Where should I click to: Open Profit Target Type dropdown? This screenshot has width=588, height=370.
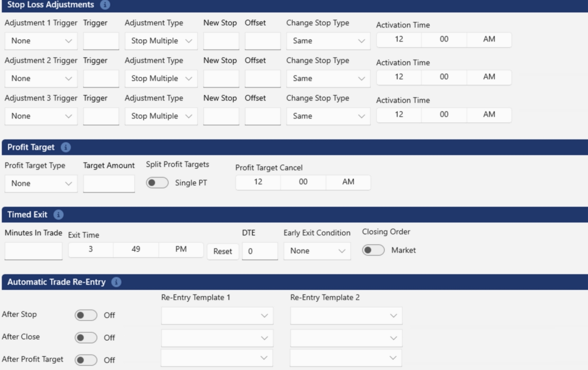41,184
